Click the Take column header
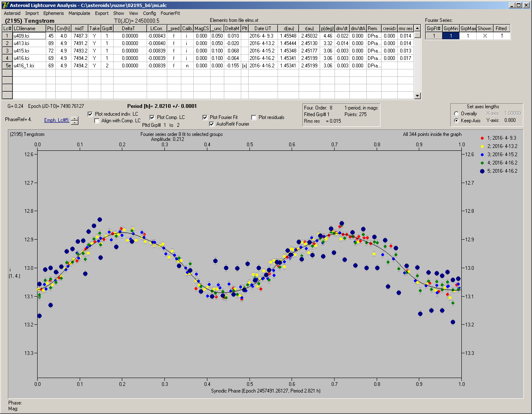This screenshot has height=414, width=532. 95,29
